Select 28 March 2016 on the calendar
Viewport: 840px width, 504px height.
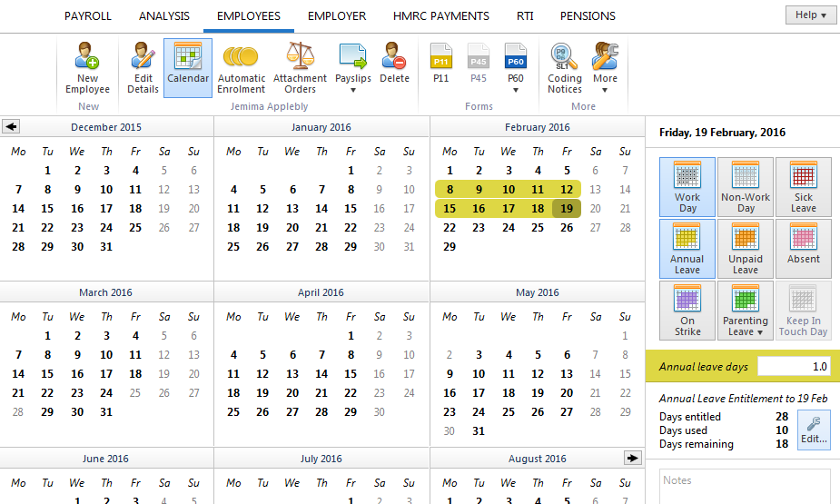pyautogui.click(x=18, y=412)
